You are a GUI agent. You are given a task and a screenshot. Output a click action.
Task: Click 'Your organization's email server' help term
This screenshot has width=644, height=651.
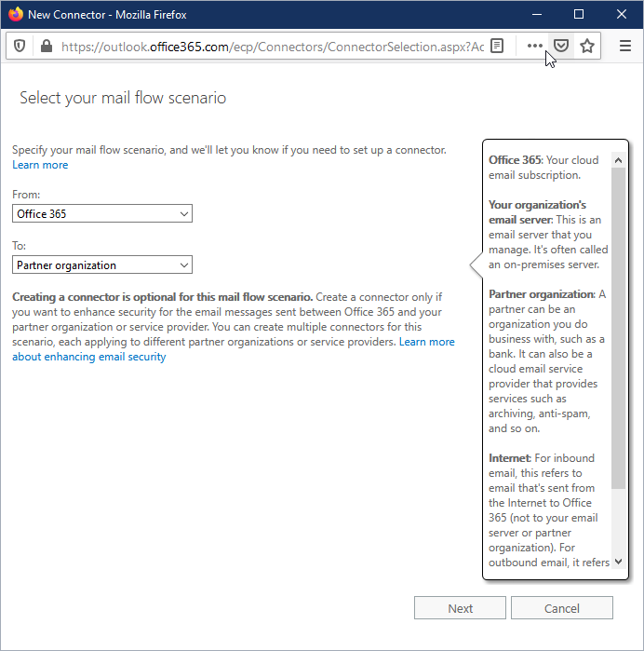tap(537, 212)
